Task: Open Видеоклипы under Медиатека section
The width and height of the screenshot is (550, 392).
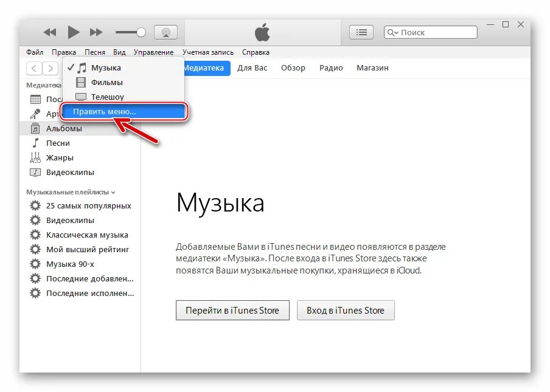Action: click(x=80, y=173)
